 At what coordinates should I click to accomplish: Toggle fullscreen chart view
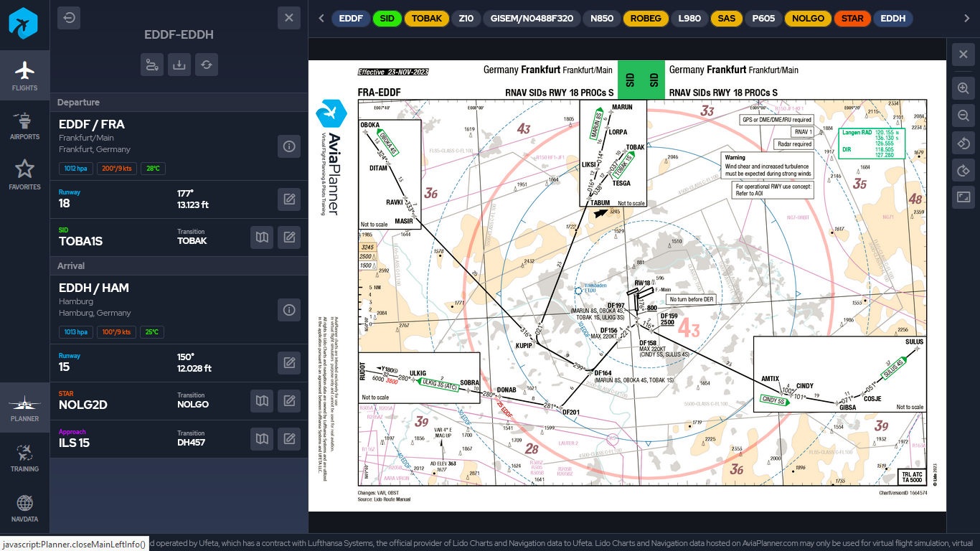pos(963,197)
